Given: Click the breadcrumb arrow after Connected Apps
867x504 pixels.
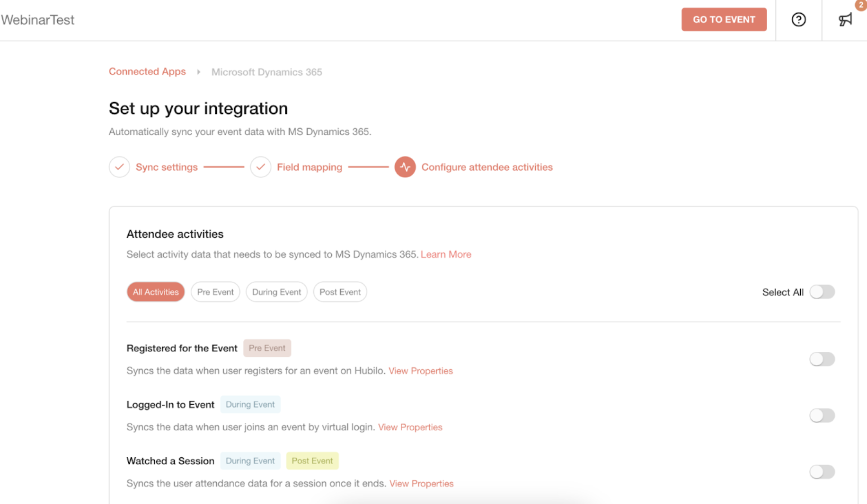Looking at the screenshot, I should tap(199, 72).
